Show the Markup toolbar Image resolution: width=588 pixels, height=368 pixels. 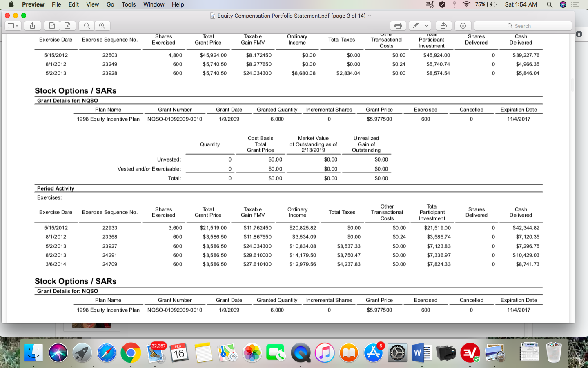pyautogui.click(x=463, y=26)
